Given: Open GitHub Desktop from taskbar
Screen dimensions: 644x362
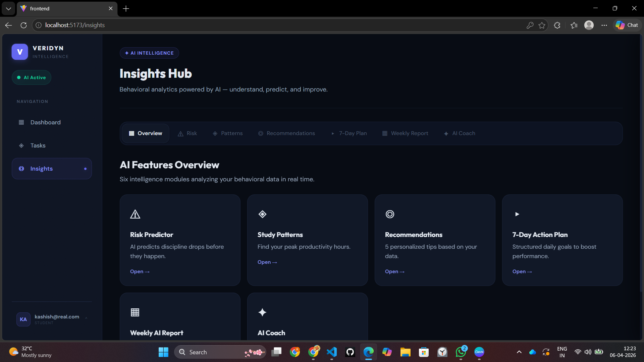Looking at the screenshot, I should [350, 352].
